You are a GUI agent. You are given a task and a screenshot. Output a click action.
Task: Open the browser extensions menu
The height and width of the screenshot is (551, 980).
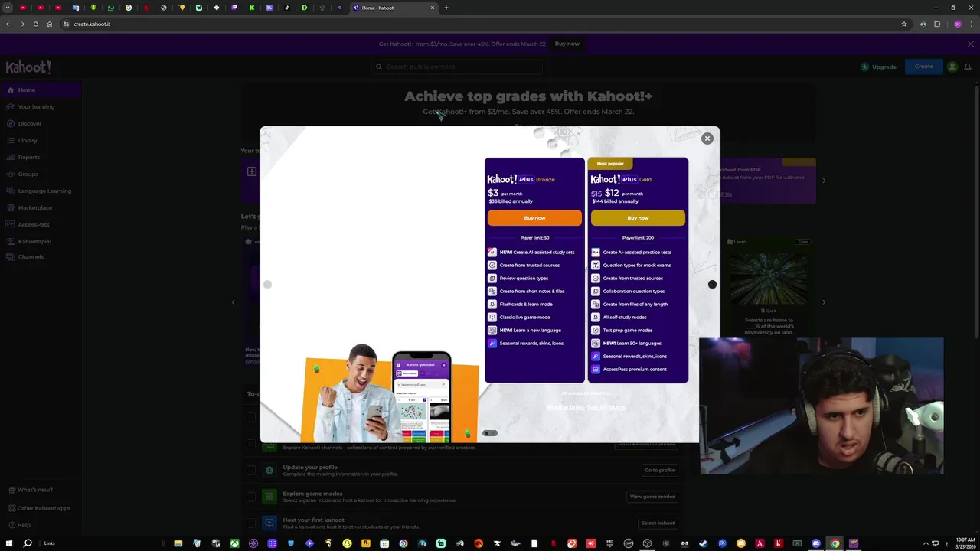point(937,24)
